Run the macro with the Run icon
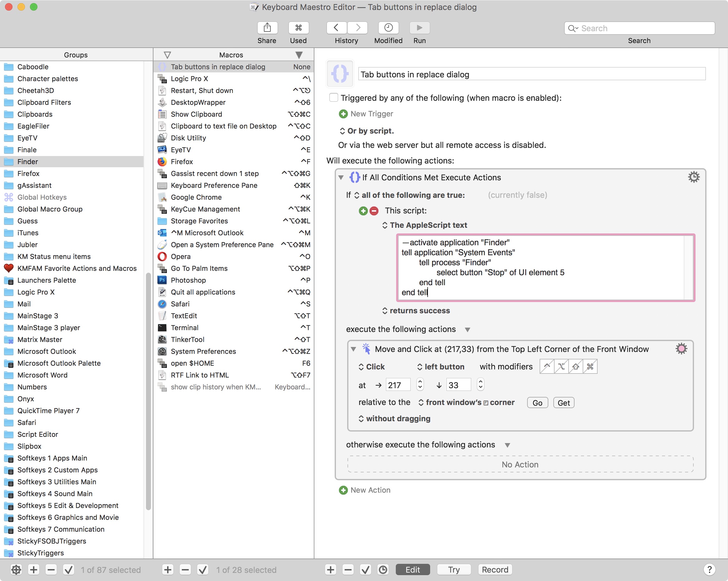The width and height of the screenshot is (728, 581). pos(420,28)
